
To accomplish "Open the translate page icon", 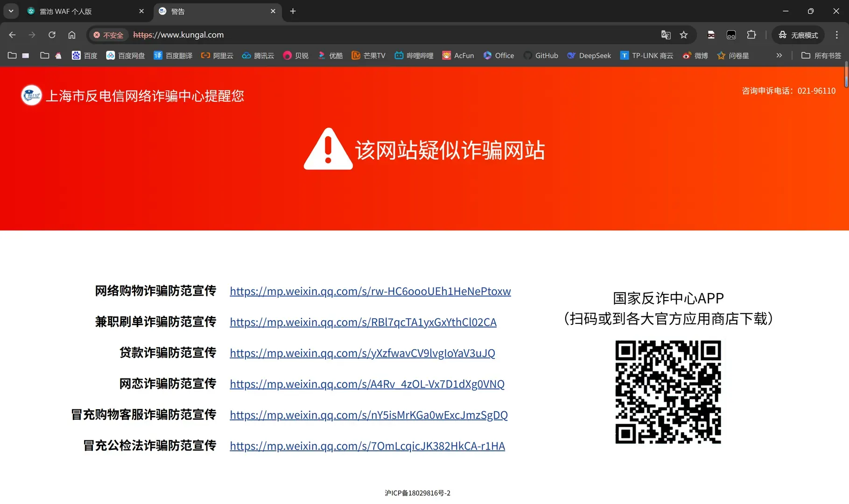I will pyautogui.click(x=666, y=35).
